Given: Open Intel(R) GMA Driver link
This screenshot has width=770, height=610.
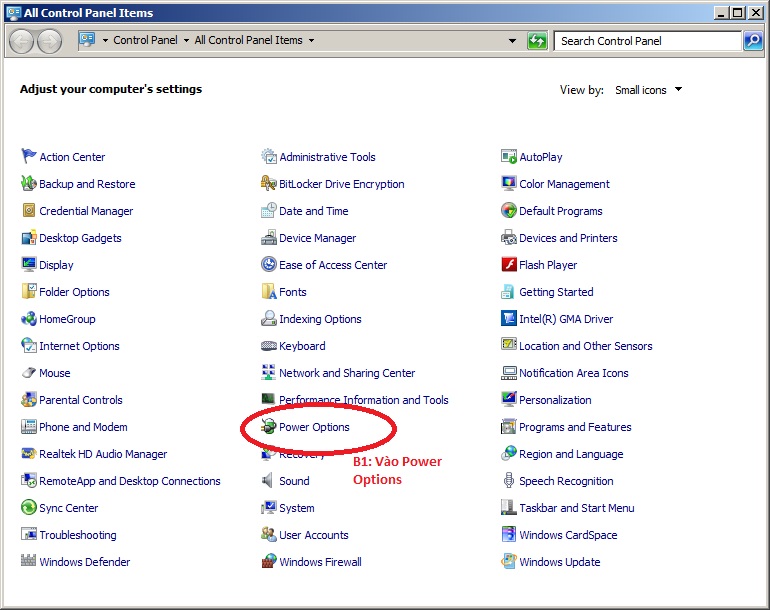Looking at the screenshot, I should (566, 319).
